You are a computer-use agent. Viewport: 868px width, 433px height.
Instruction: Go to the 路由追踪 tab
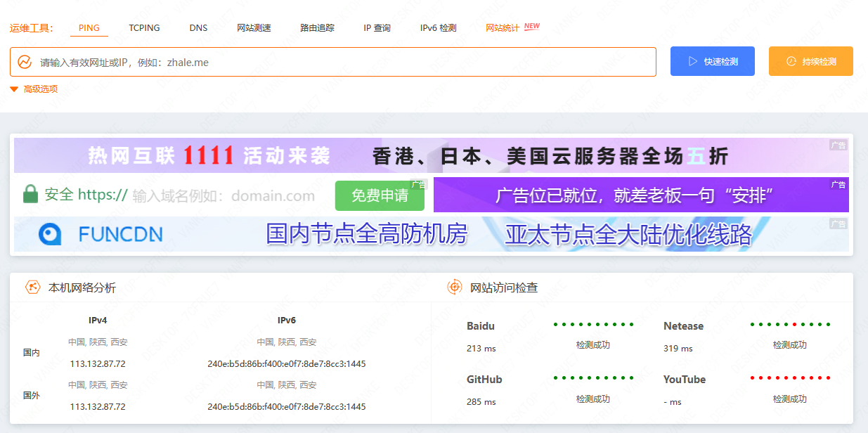coord(317,28)
